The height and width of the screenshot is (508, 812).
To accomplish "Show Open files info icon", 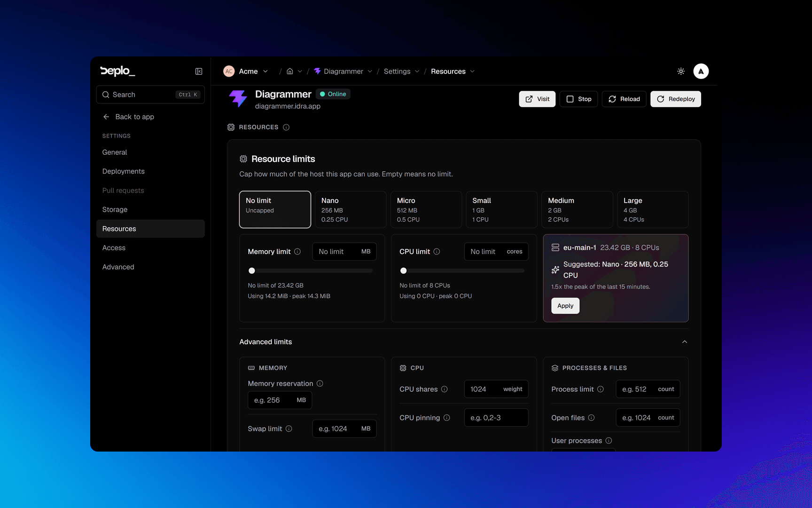I will pyautogui.click(x=592, y=418).
